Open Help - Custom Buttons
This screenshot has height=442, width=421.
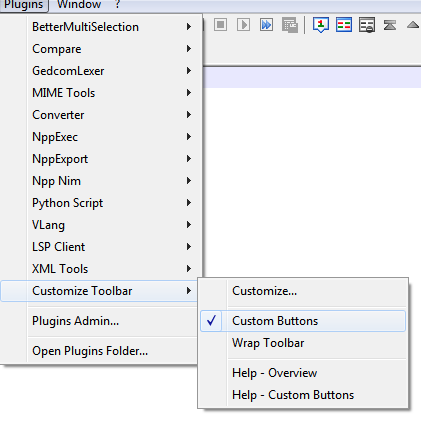click(x=303, y=395)
